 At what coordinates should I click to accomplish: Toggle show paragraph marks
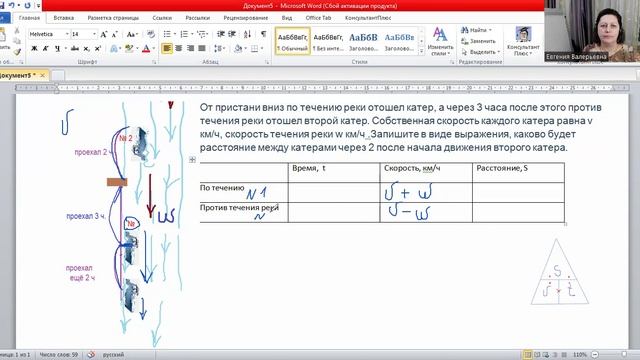264,34
